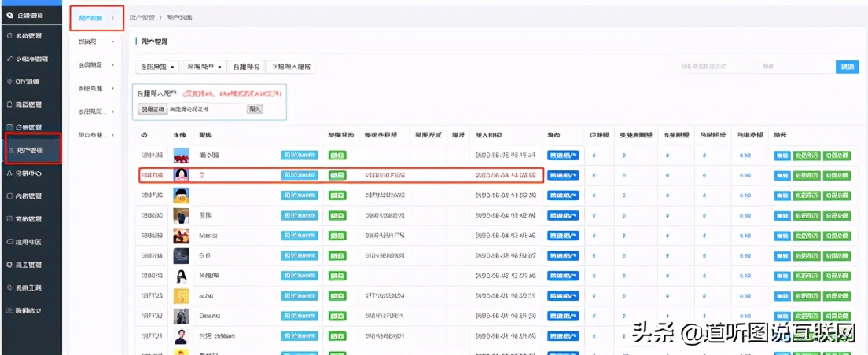Viewport: 868px width, 355px height.
Task: Click the logo icon atop the dark sidebar
Action: click(9, 16)
